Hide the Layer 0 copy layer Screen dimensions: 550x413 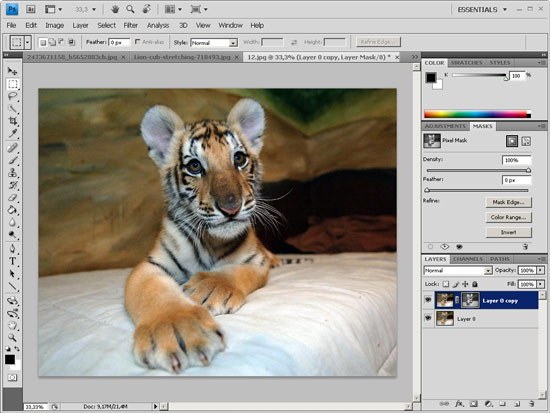point(428,300)
